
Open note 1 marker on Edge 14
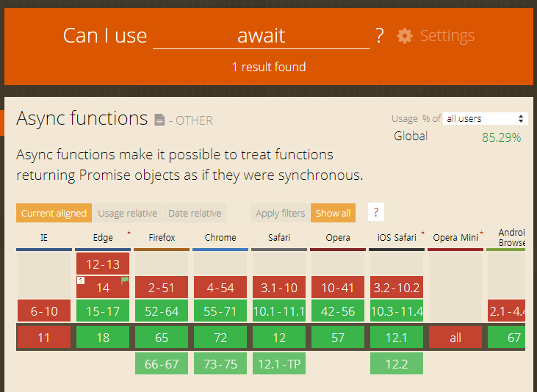[x=81, y=280]
